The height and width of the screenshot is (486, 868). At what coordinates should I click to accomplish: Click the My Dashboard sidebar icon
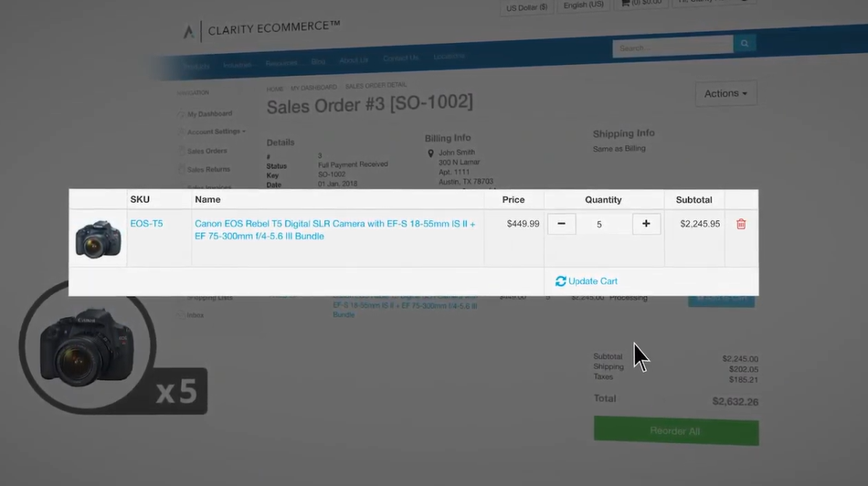(181, 114)
